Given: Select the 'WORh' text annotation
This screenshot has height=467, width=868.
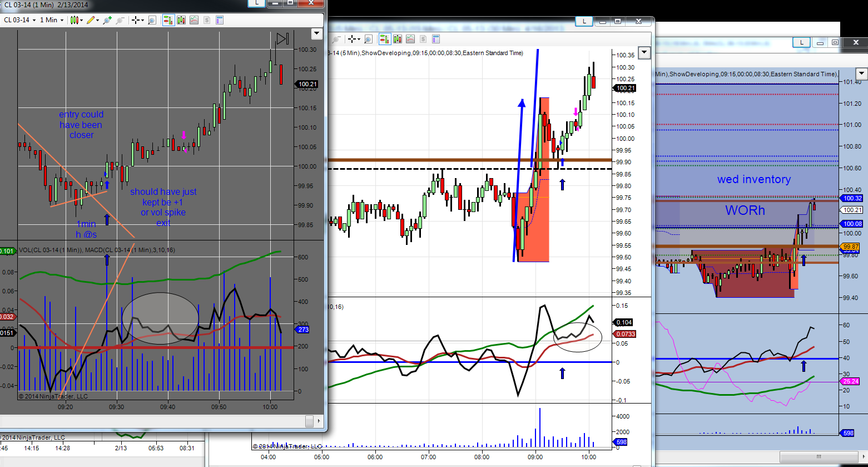Looking at the screenshot, I should point(745,210).
